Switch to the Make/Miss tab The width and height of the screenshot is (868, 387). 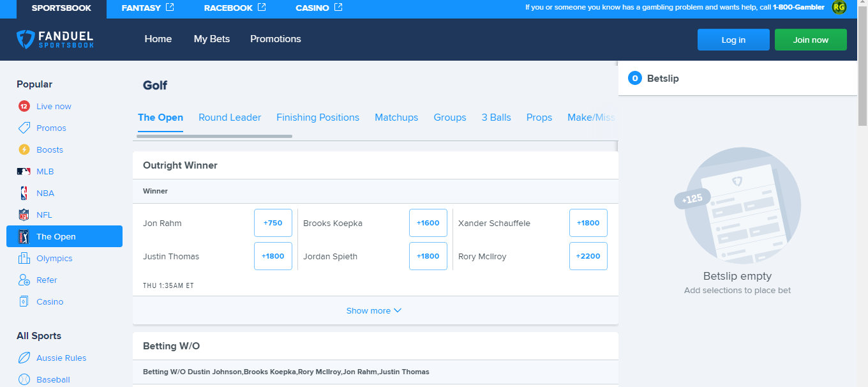[592, 118]
